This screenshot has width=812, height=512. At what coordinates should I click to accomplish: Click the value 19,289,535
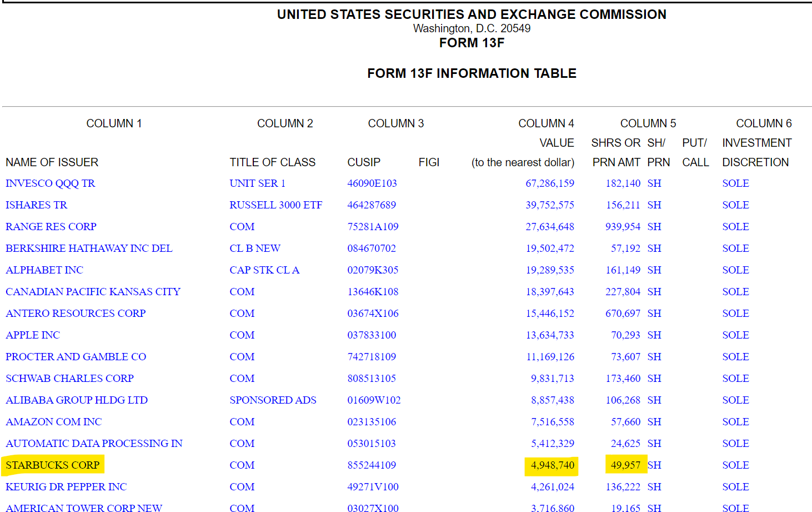550,270
